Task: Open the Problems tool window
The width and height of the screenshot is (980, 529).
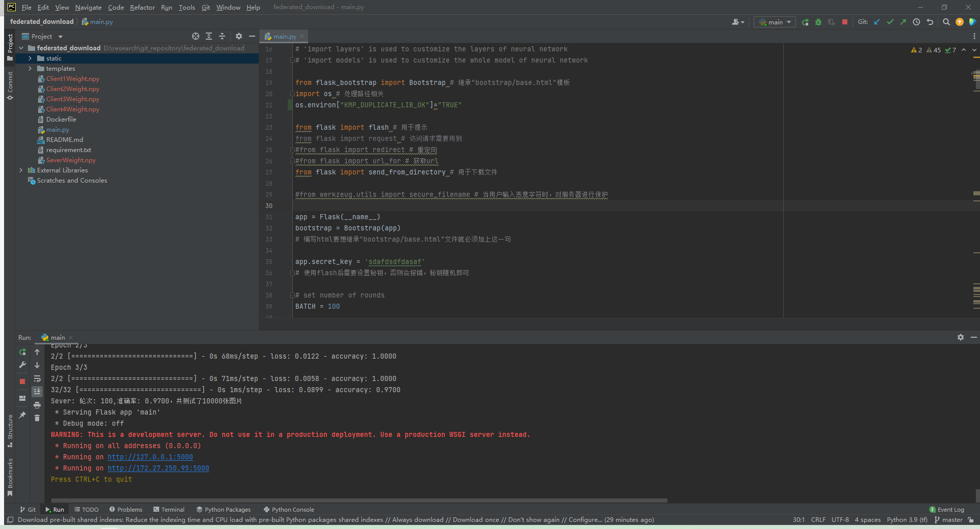Action: click(x=126, y=509)
